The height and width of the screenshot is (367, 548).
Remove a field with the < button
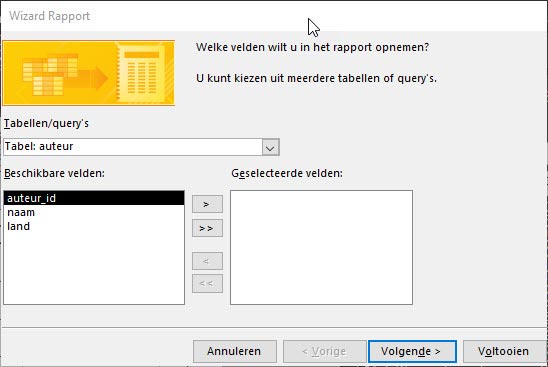207,261
